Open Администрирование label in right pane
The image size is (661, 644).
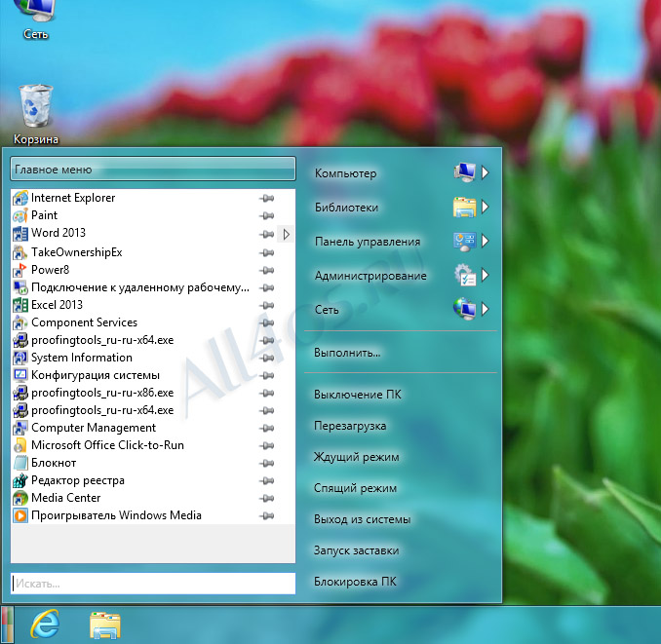pos(370,276)
